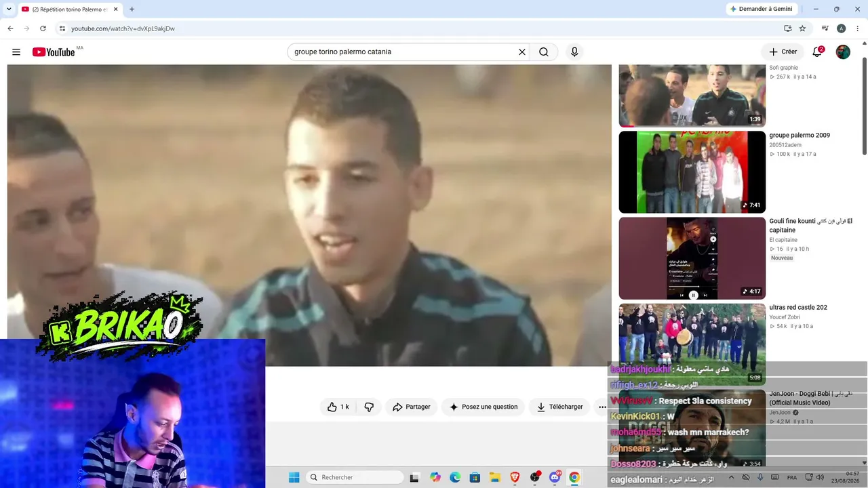Open the Windows Start menu

(x=294, y=477)
